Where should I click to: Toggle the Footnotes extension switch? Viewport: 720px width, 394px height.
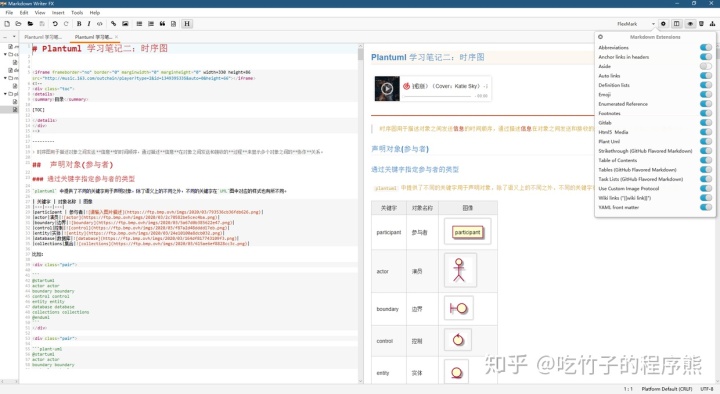coord(705,113)
